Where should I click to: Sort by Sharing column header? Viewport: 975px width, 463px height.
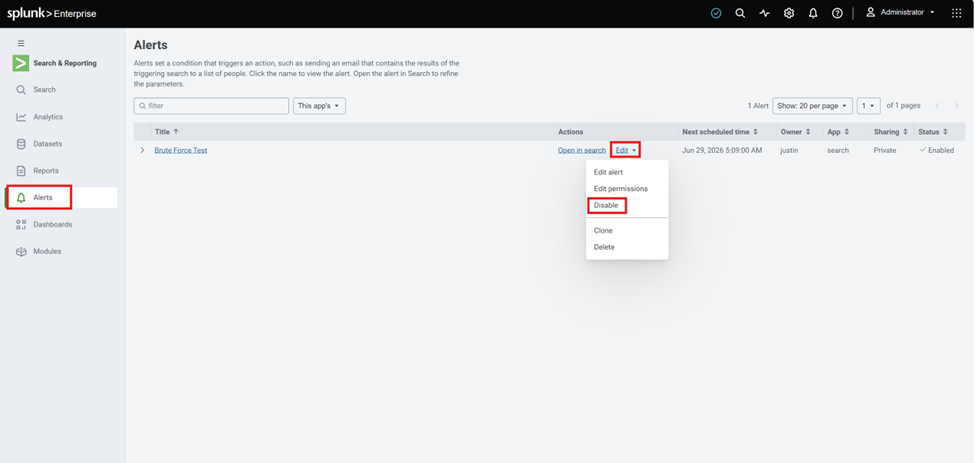point(891,132)
